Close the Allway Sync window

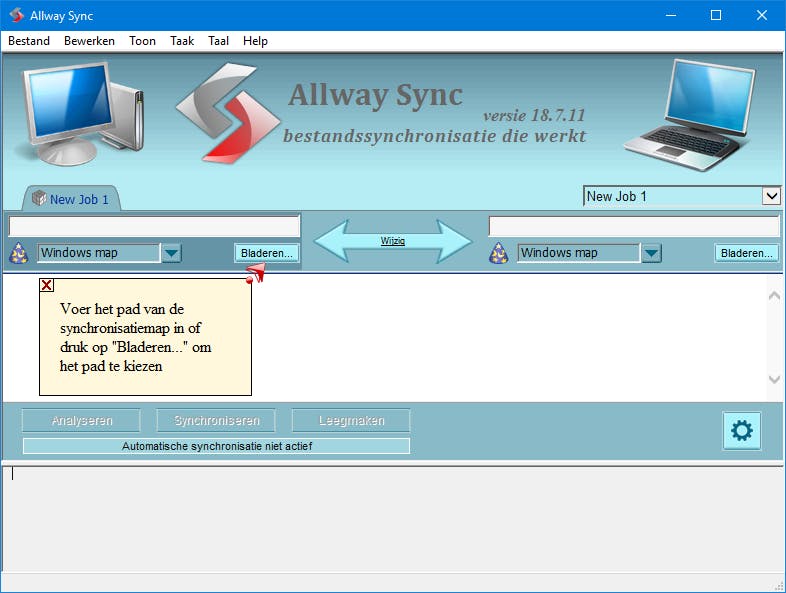click(761, 16)
